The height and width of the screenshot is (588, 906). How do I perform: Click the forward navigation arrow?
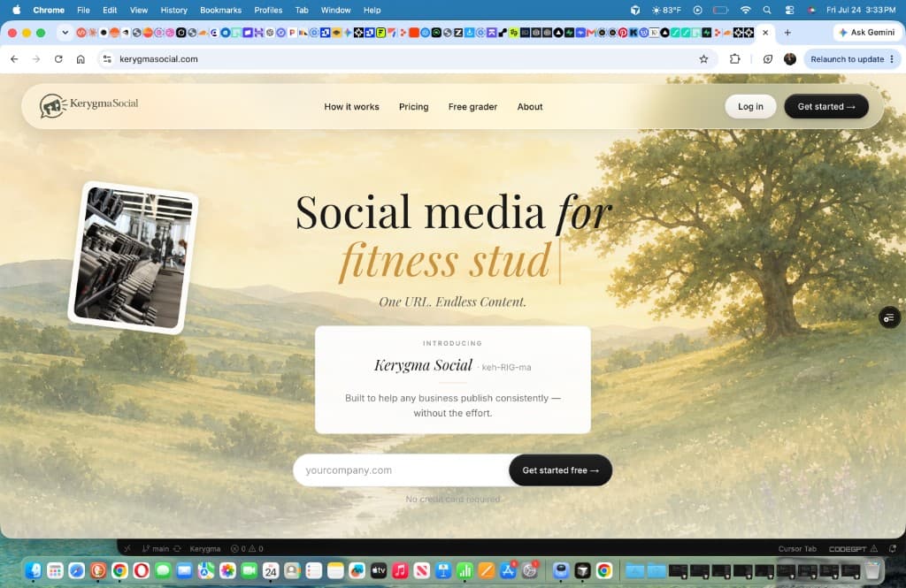(x=36, y=59)
